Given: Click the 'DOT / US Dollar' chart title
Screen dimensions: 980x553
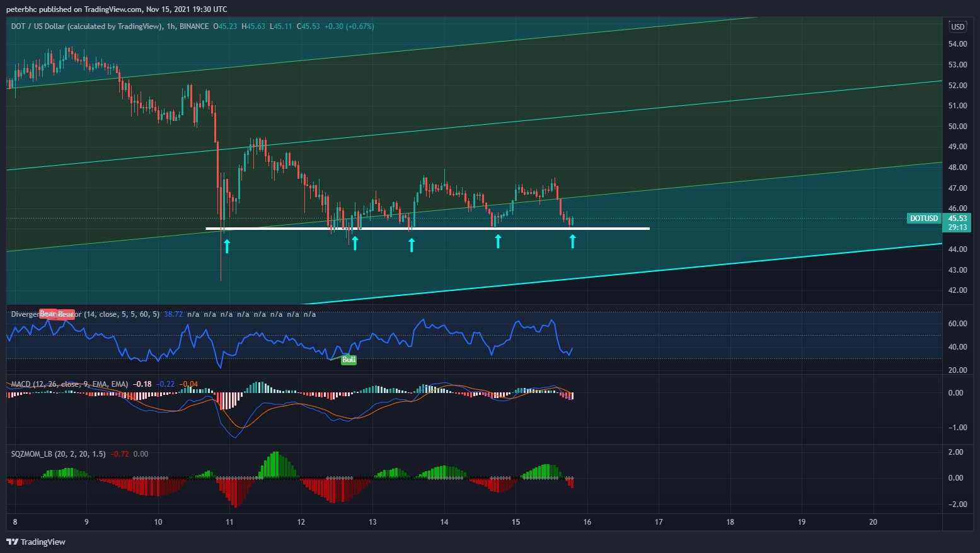Looking at the screenshot, I should pyautogui.click(x=86, y=26).
